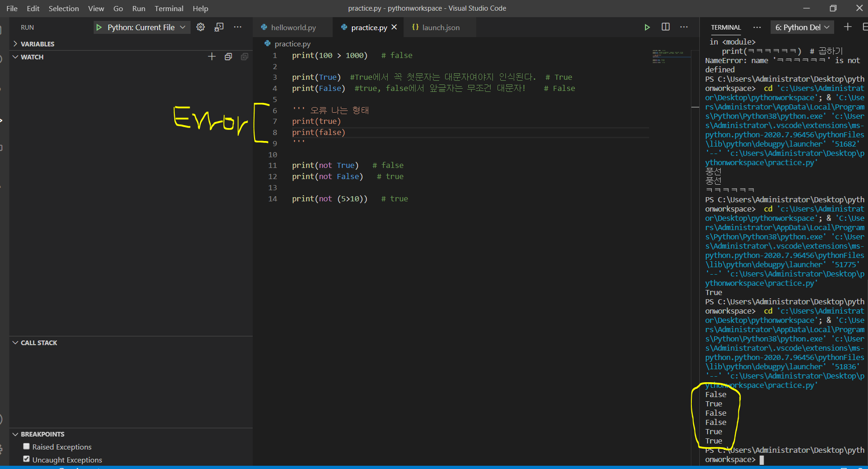Click code print(100 > 1000) on line 1
The image size is (868, 469).
click(330, 55)
